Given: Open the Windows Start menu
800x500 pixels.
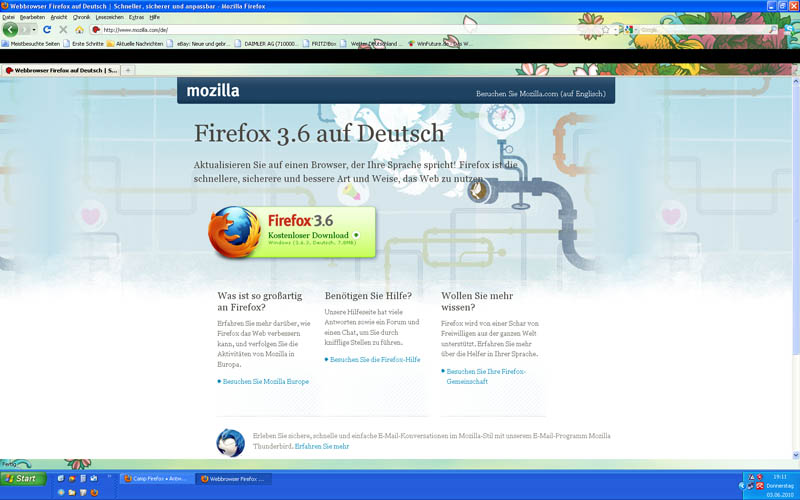Looking at the screenshot, I should click(23, 479).
